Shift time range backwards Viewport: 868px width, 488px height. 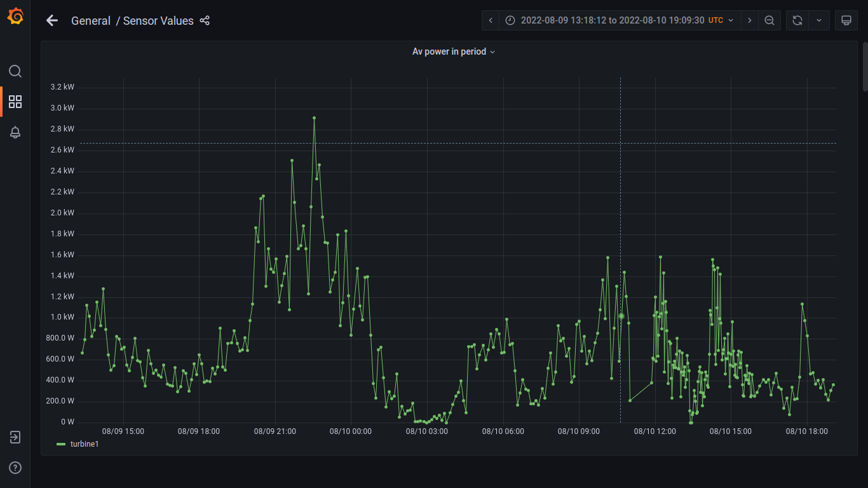[x=491, y=20]
